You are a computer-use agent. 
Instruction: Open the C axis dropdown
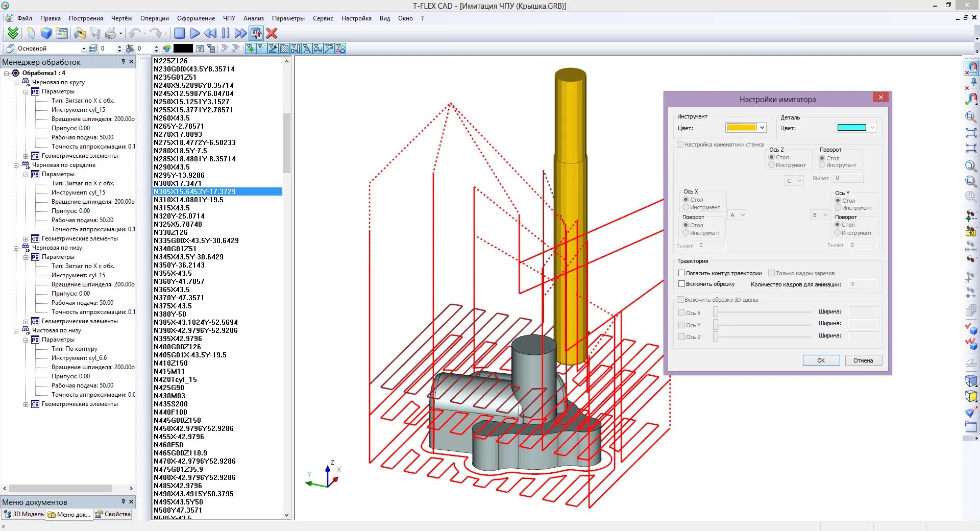click(794, 180)
